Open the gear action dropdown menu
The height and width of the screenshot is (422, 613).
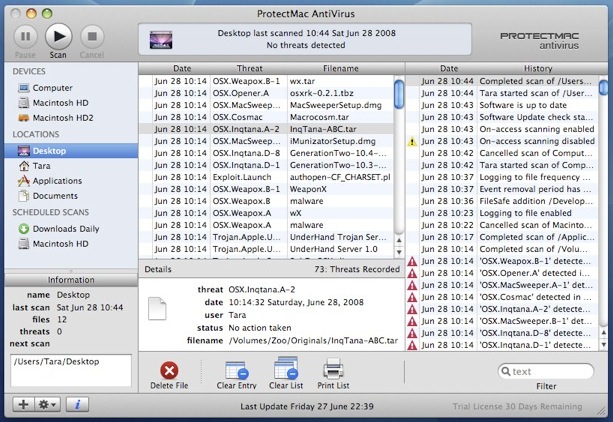click(48, 405)
